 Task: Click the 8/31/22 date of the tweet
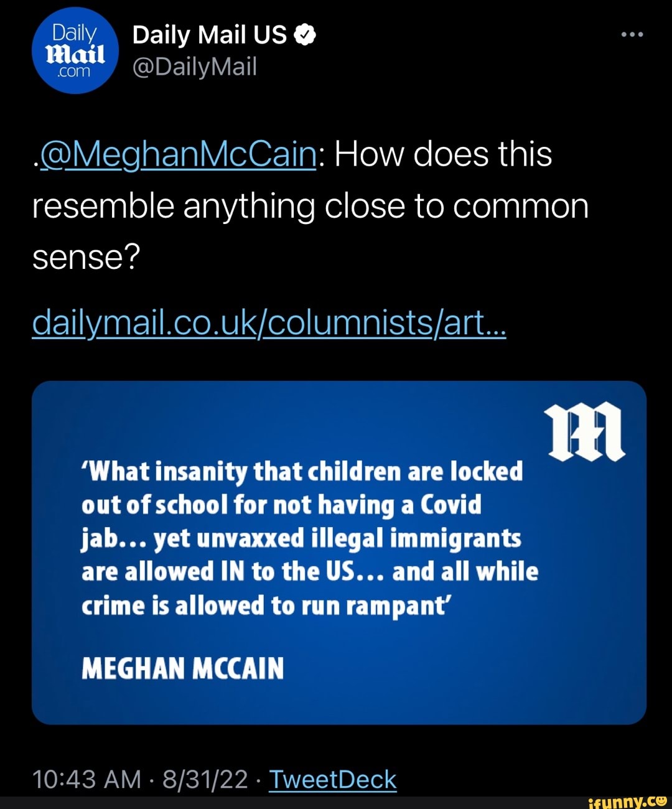[205, 779]
